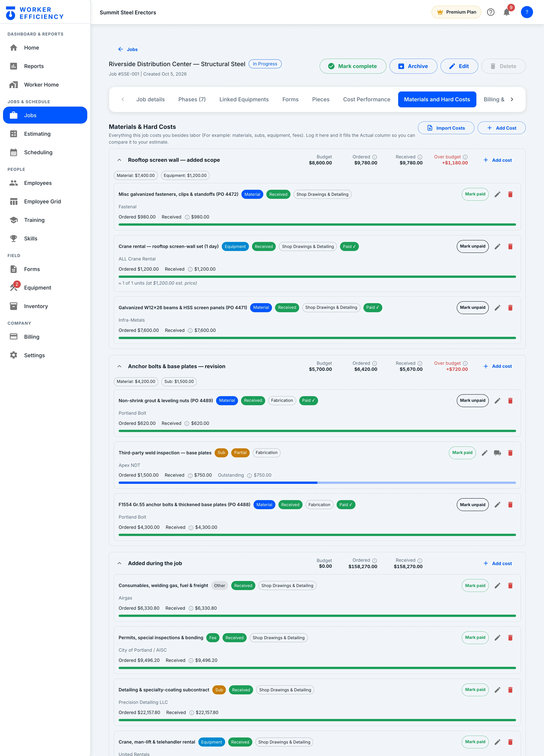Select Estimating in the sidebar
This screenshot has width=544, height=756.
coord(45,134)
